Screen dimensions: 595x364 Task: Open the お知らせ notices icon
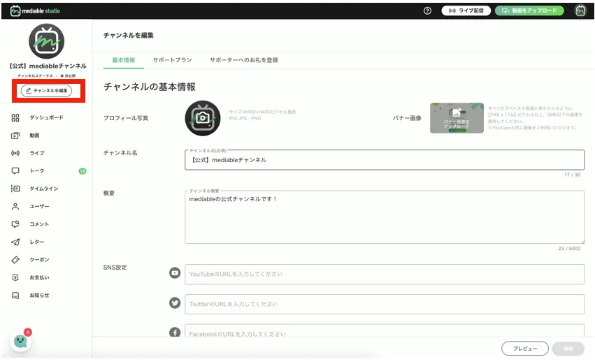tap(15, 296)
